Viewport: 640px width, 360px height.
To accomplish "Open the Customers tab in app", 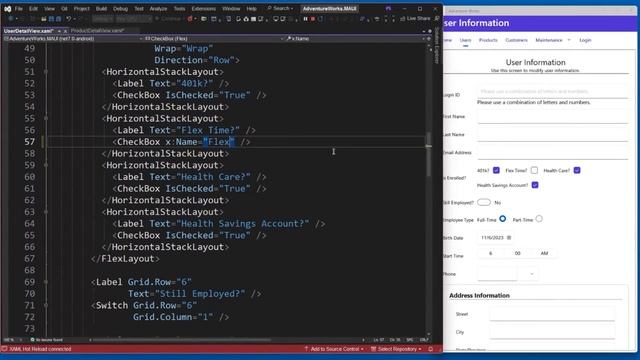I will click(x=516, y=40).
